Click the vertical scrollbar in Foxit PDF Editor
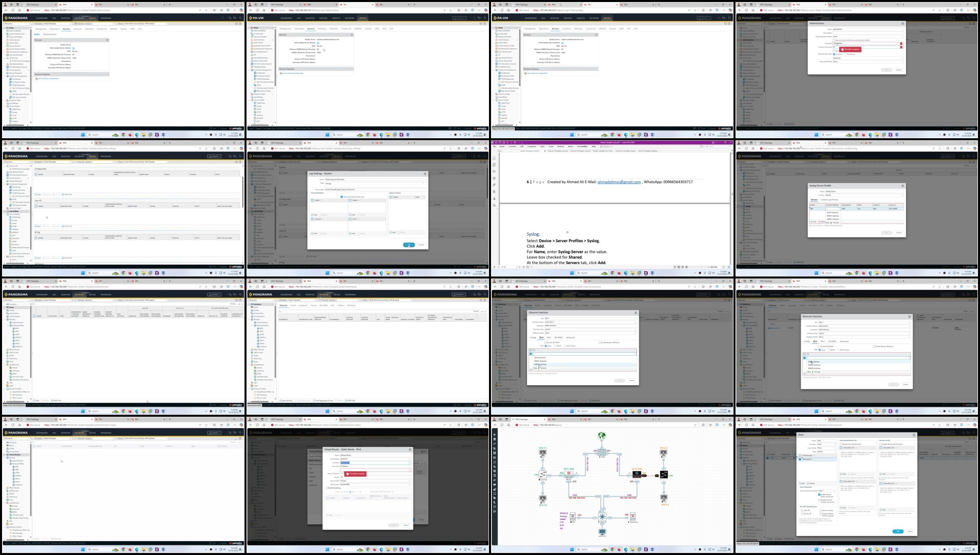 click(x=732, y=193)
